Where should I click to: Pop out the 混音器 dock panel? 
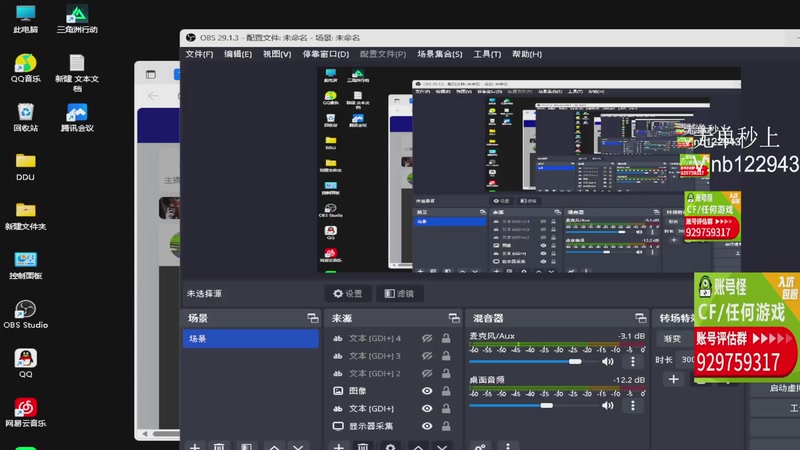(x=641, y=318)
